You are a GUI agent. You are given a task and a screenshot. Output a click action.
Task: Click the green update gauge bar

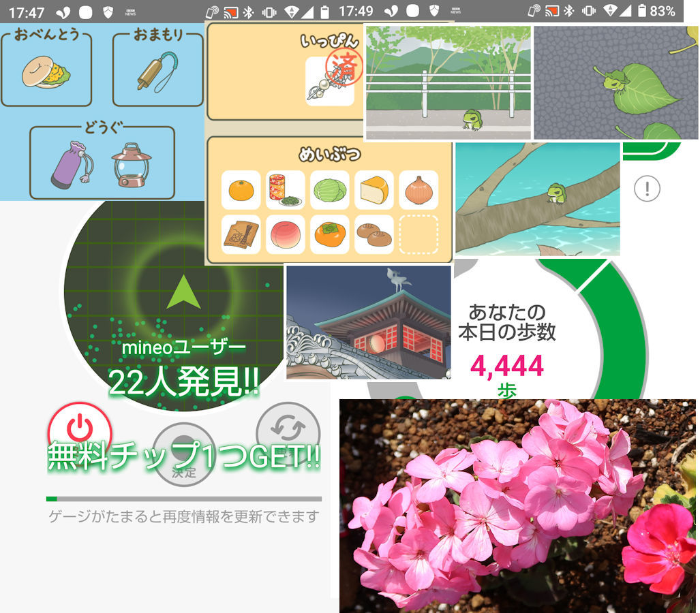[x=183, y=499]
